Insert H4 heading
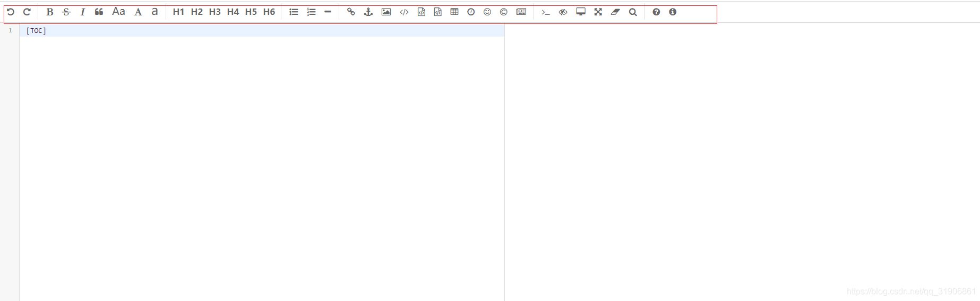Image resolution: width=980 pixels, height=301 pixels. tap(233, 12)
